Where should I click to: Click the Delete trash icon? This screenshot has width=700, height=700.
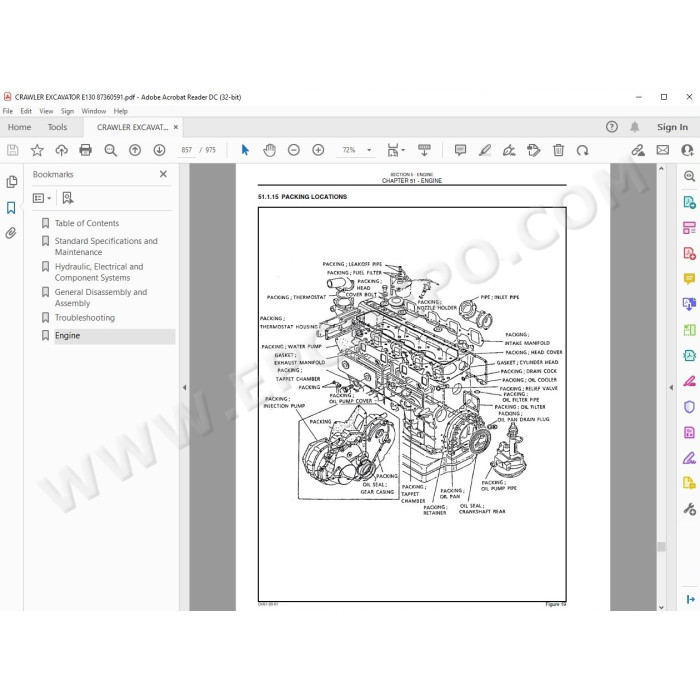coord(558,150)
